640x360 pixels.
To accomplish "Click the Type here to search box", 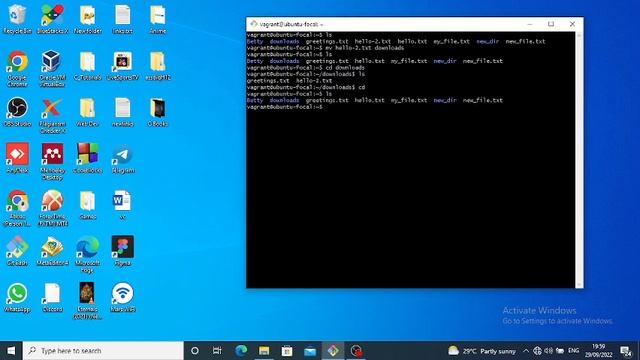I will [103, 351].
